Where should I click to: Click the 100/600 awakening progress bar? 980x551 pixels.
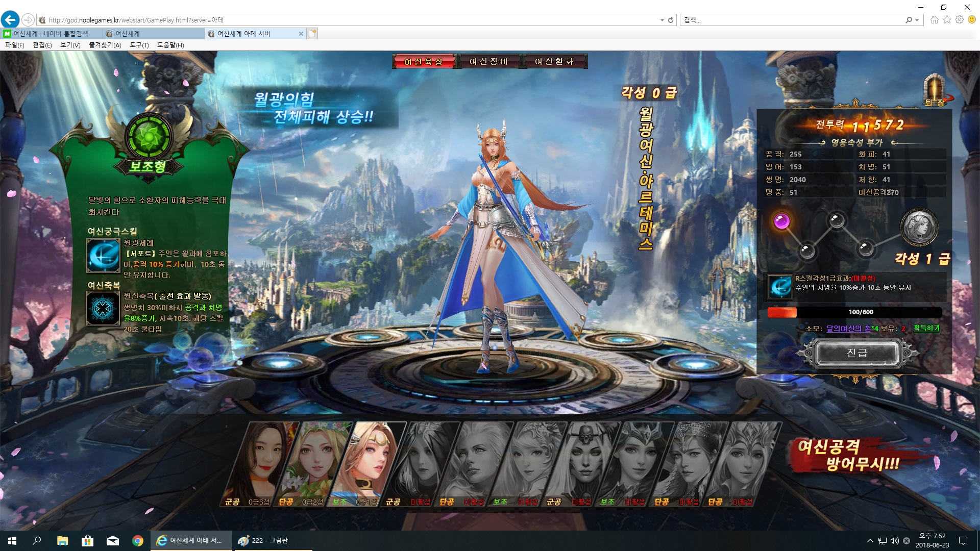coord(855,312)
